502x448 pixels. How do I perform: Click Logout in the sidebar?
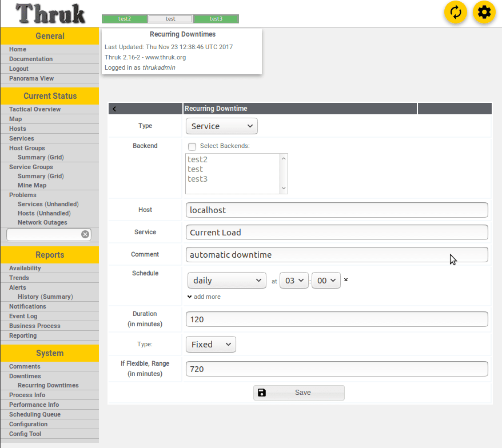[18, 69]
